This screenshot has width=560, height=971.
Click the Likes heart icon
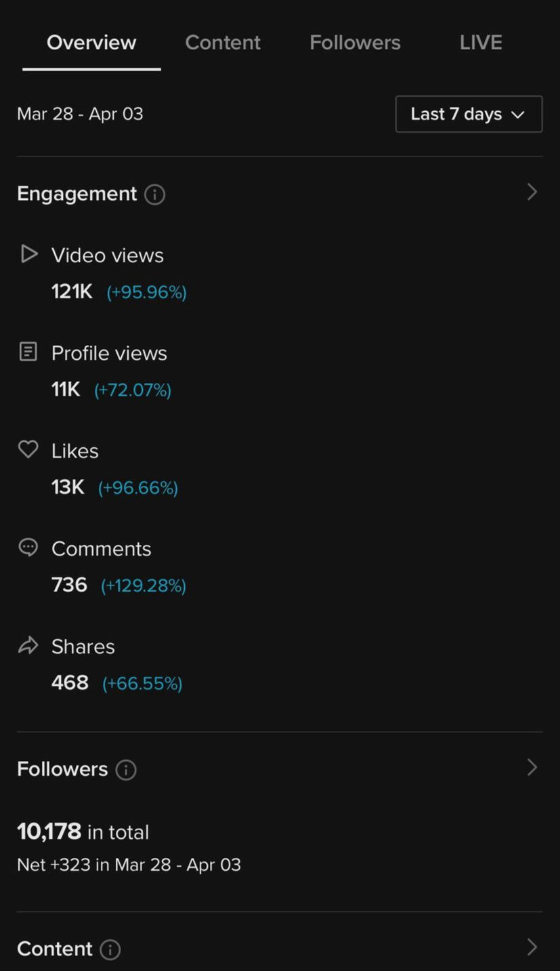[x=28, y=449]
